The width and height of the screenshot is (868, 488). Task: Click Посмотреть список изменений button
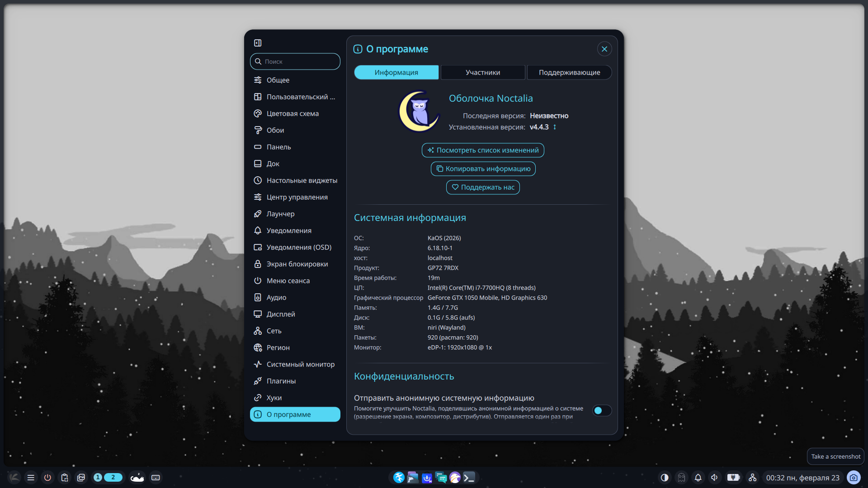[x=483, y=150]
